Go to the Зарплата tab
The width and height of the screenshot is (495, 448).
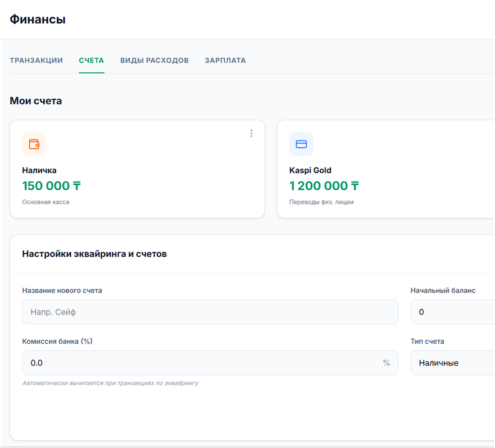click(x=225, y=60)
